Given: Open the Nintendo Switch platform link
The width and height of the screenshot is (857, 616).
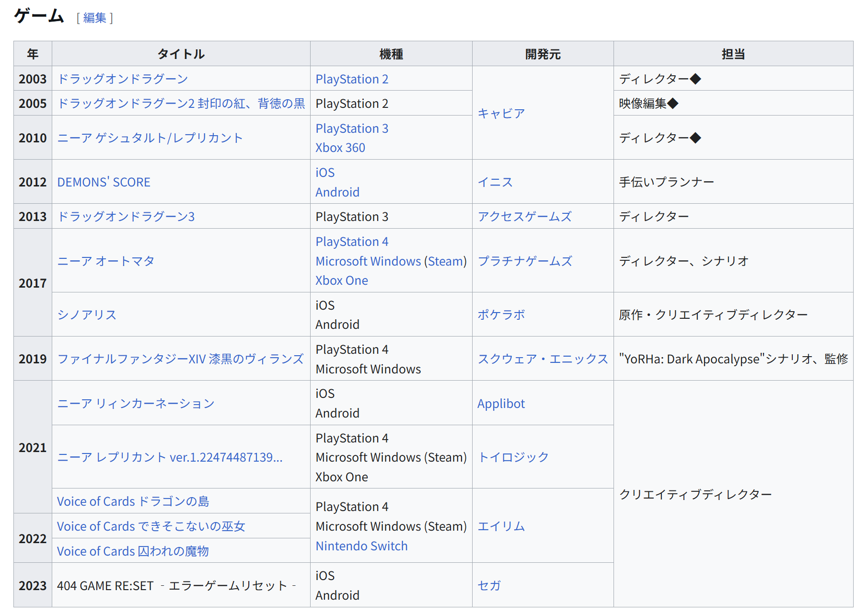Looking at the screenshot, I should tap(361, 546).
